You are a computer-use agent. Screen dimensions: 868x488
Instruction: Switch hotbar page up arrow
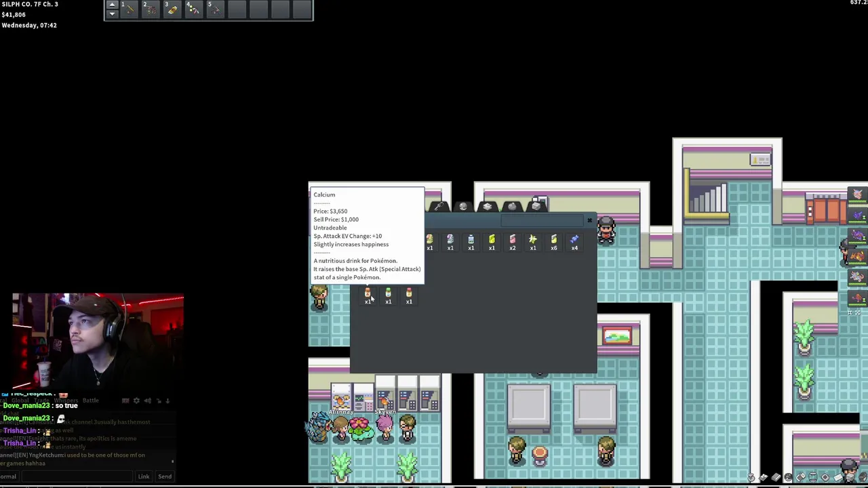pos(112,5)
